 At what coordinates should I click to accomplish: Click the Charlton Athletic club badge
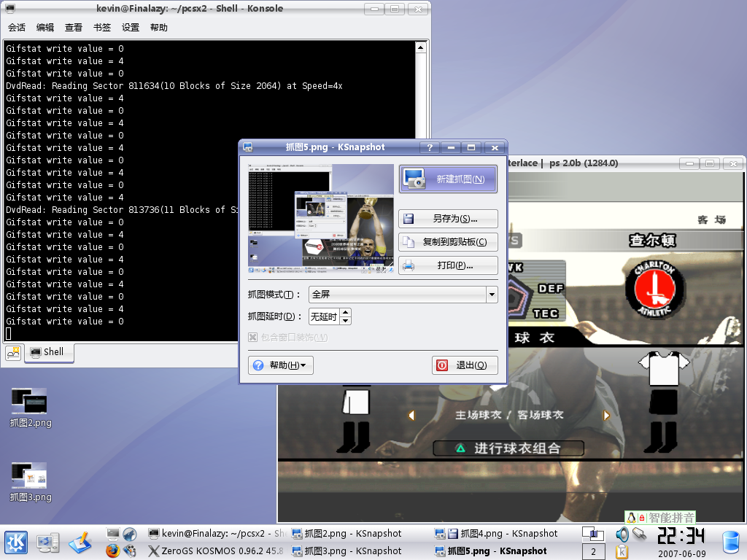[655, 289]
